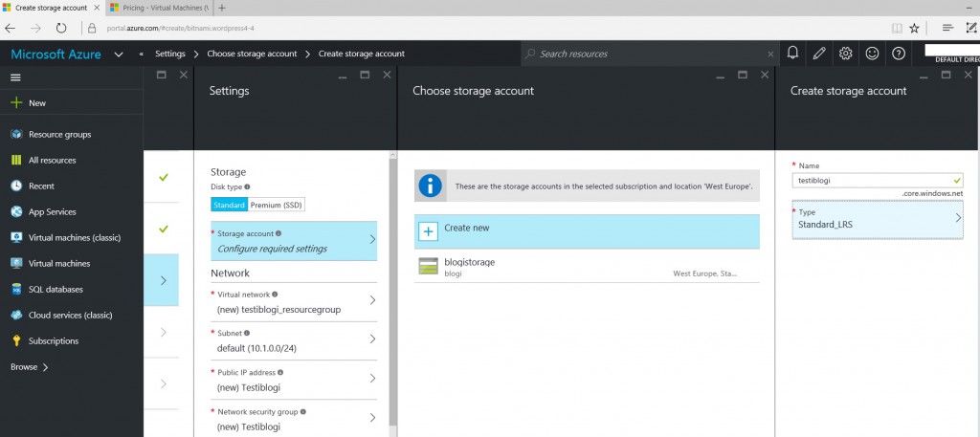Click the Create new storage button
This screenshot has width=980, height=437.
587,231
